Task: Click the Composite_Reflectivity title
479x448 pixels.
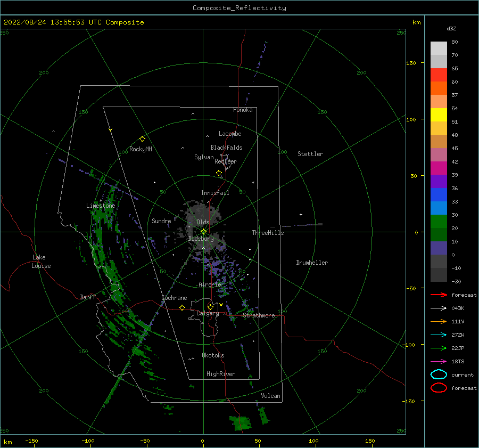Action: point(240,8)
